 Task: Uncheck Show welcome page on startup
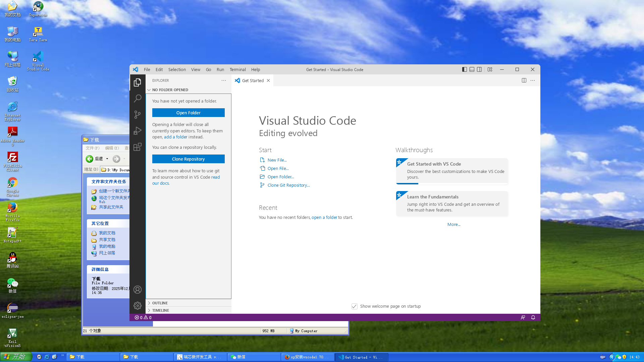coord(354,306)
